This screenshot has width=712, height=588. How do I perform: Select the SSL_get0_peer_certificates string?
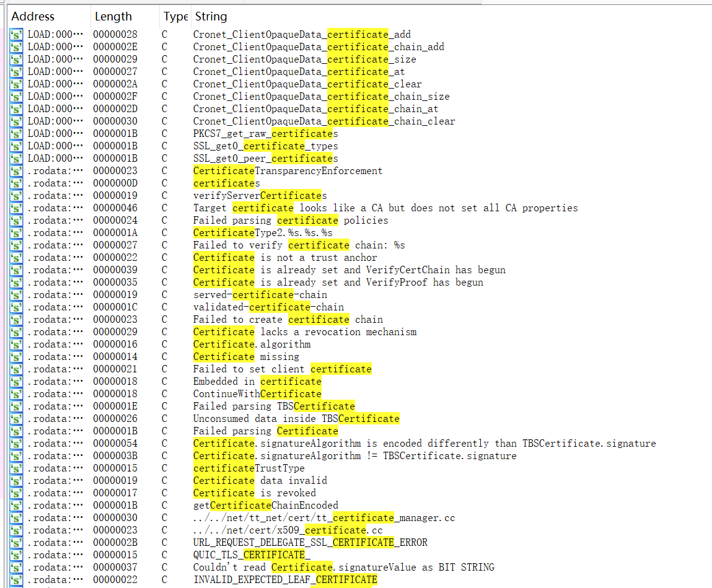pyautogui.click(x=265, y=159)
